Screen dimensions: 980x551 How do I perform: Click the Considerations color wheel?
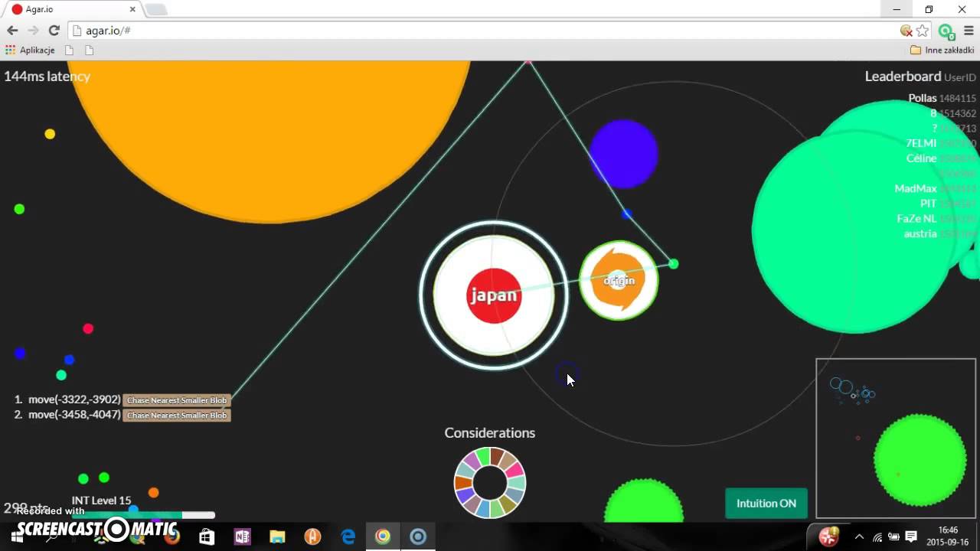click(490, 483)
